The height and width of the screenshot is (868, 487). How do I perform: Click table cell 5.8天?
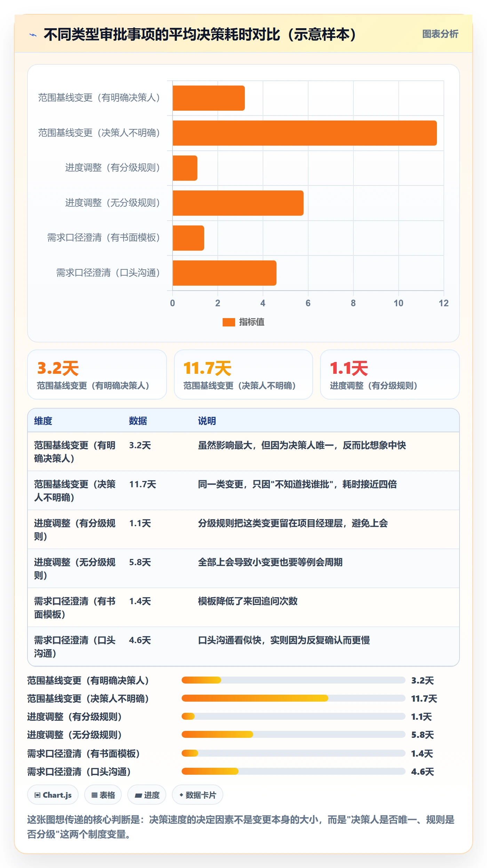click(x=140, y=562)
